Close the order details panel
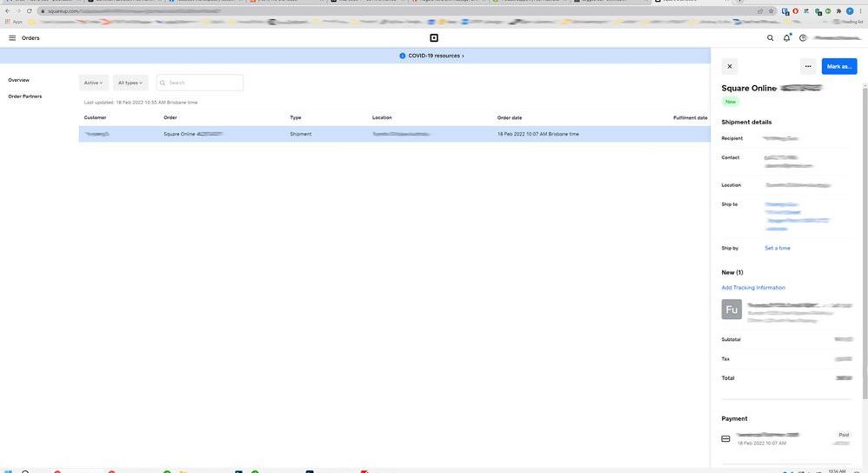Viewport: 868px width, 473px height. (730, 66)
